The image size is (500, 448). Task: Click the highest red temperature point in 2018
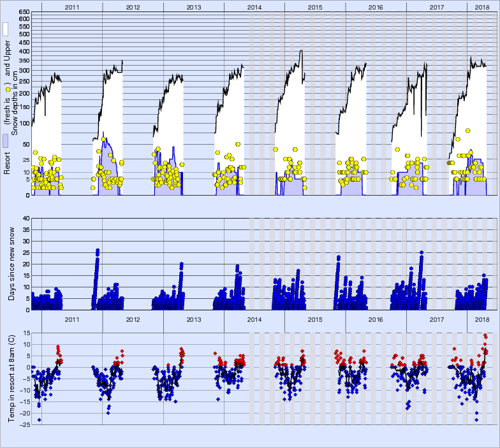[x=485, y=335]
